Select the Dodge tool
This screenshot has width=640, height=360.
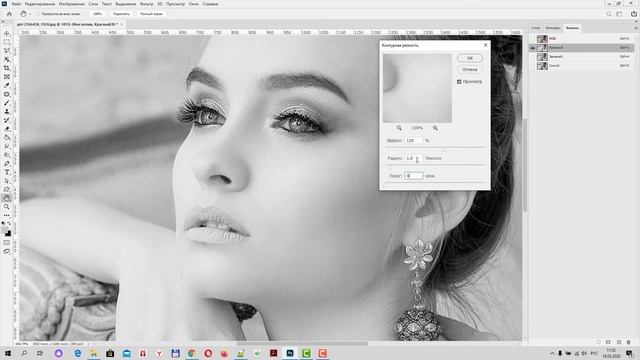(x=7, y=155)
